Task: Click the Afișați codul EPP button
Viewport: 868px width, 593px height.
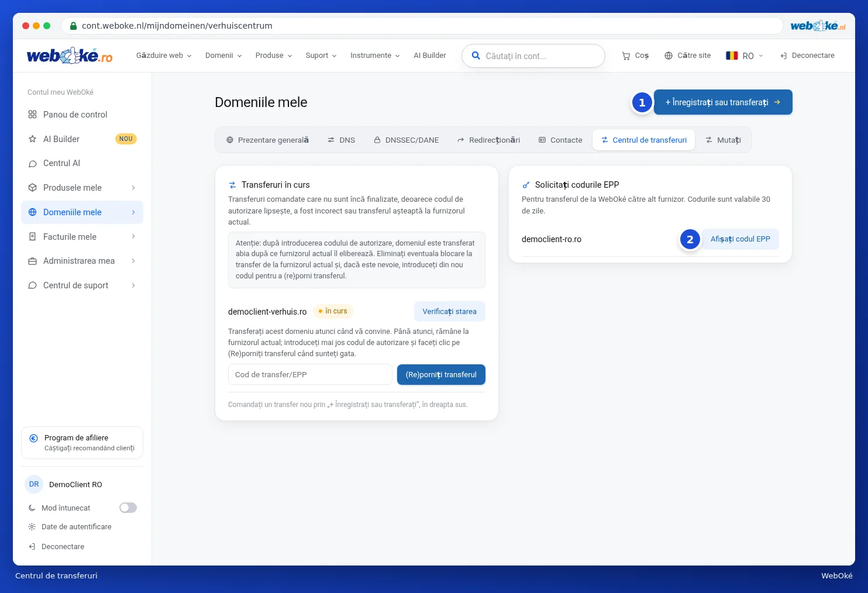Action: click(740, 239)
